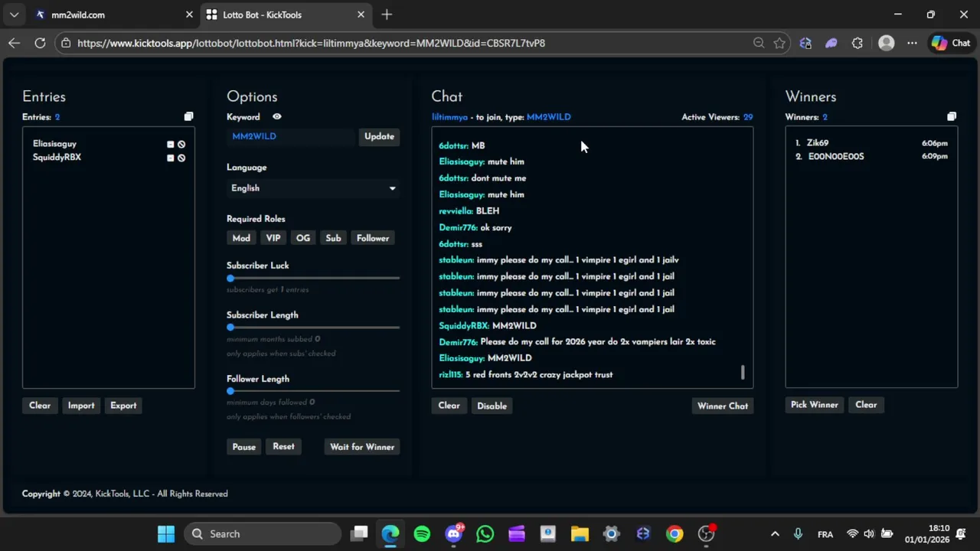The height and width of the screenshot is (551, 980).
Task: Toggle the Sub required role
Action: 333,238
